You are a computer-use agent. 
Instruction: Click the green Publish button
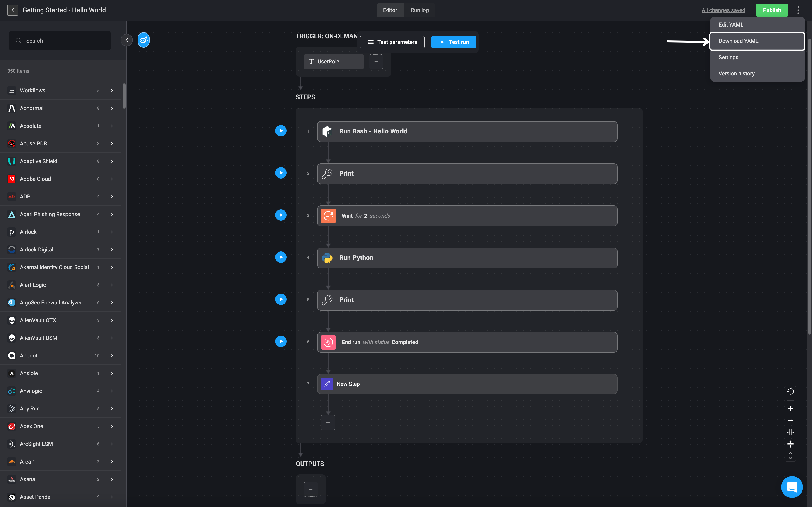tap(771, 10)
